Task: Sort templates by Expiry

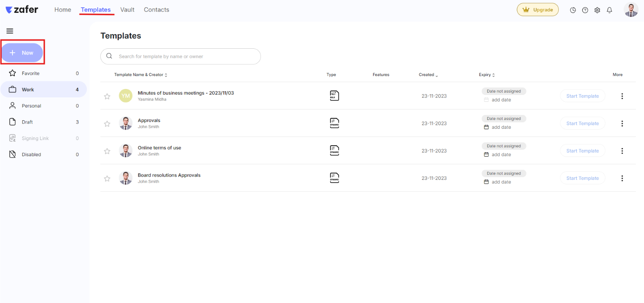Action: 487,75
